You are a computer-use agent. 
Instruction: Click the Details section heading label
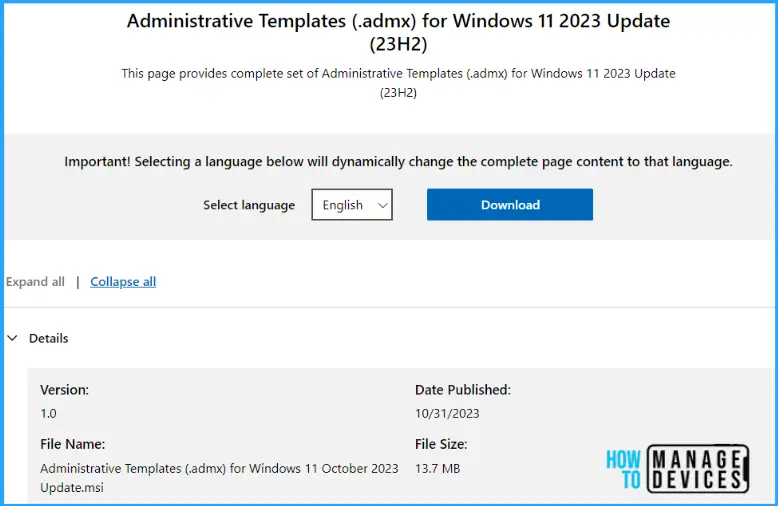click(48, 338)
